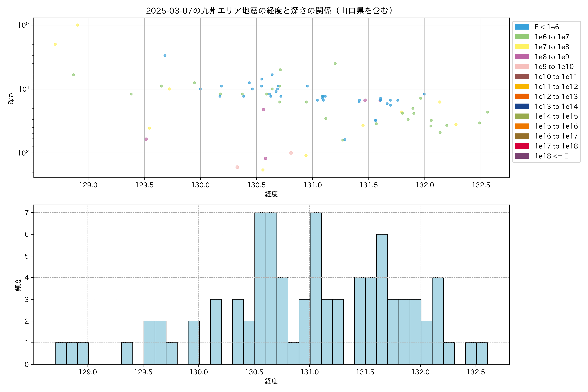Click the 130.5 tick label on the histogram axis
The height and width of the screenshot is (392, 588).
pos(254,372)
